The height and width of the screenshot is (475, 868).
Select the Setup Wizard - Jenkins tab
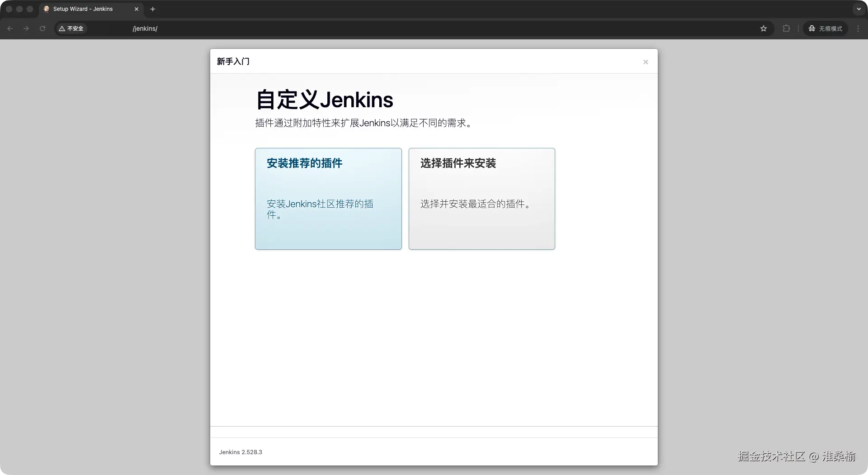click(x=91, y=9)
